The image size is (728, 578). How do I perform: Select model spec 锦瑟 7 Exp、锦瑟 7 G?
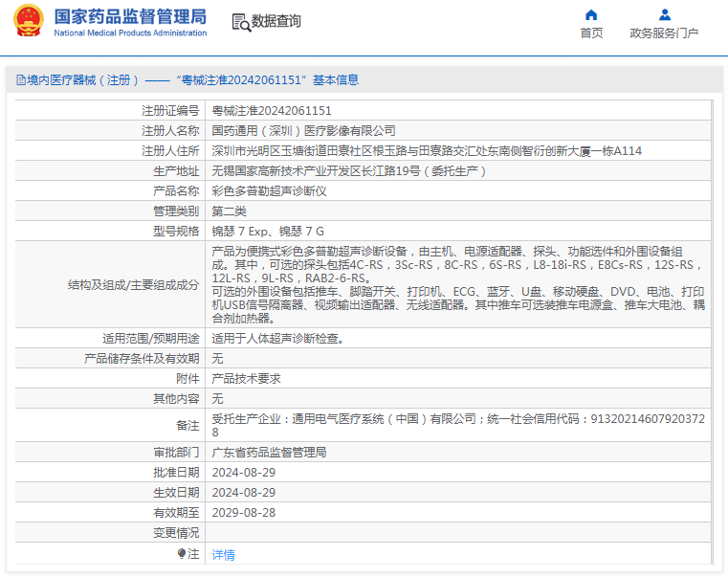tap(268, 232)
